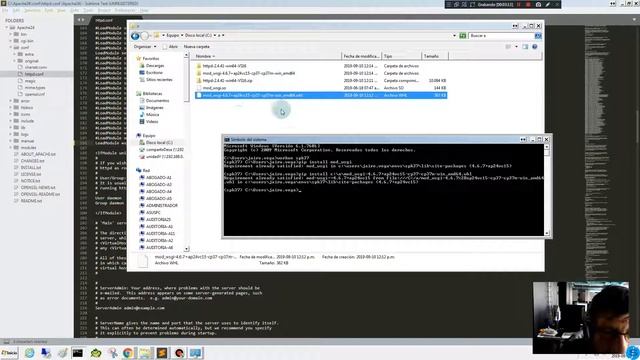Click the change view icon in Explorer toolbar
The height and width of the screenshot is (360, 640).
[x=508, y=47]
